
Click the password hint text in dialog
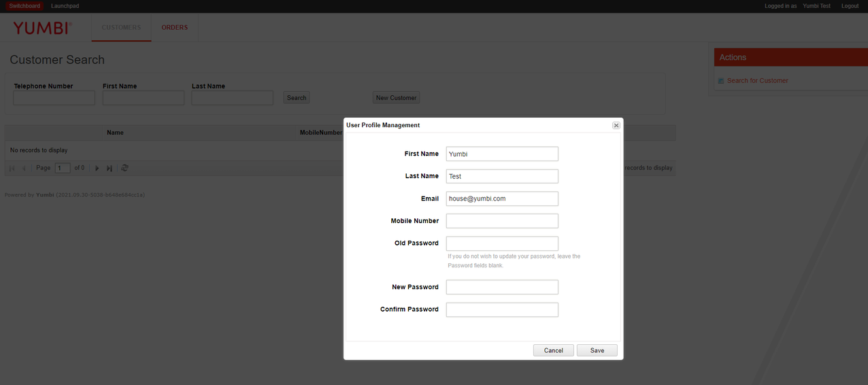pos(514,261)
